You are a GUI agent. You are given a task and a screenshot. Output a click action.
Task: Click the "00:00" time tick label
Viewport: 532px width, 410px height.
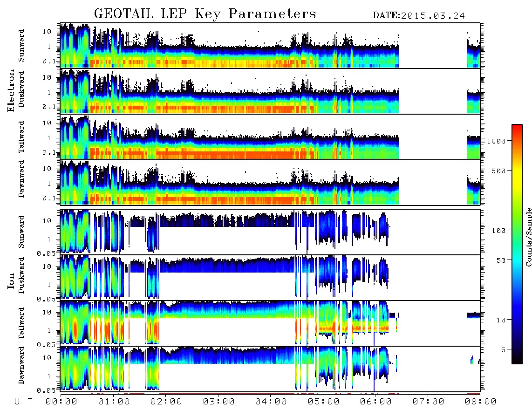[x=61, y=402]
